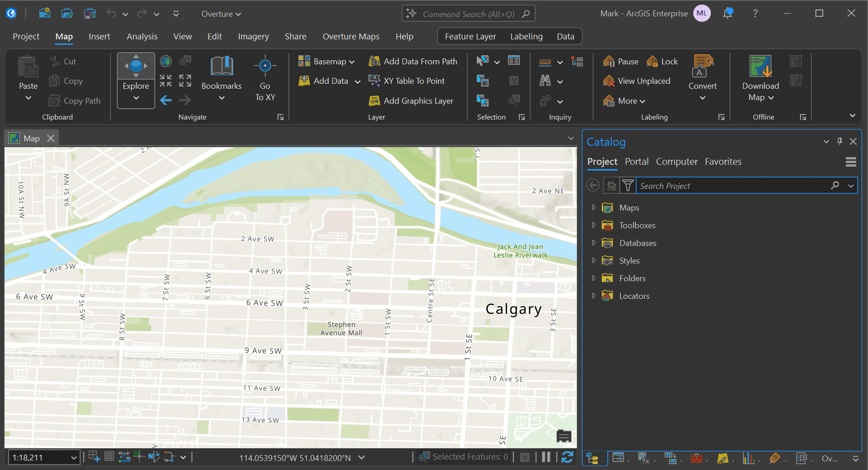Click XY Table To Point
The height and width of the screenshot is (470, 868).
407,81
